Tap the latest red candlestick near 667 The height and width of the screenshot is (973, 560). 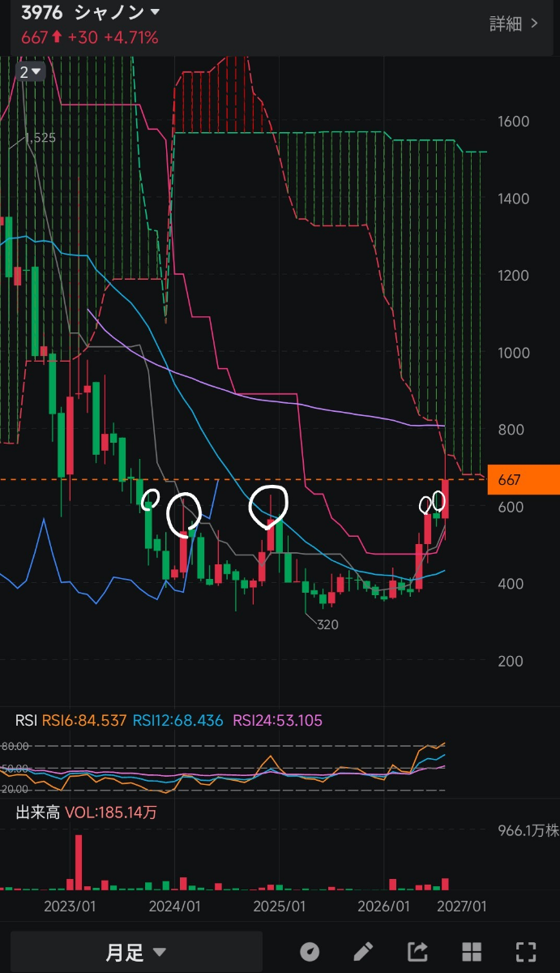tap(445, 499)
